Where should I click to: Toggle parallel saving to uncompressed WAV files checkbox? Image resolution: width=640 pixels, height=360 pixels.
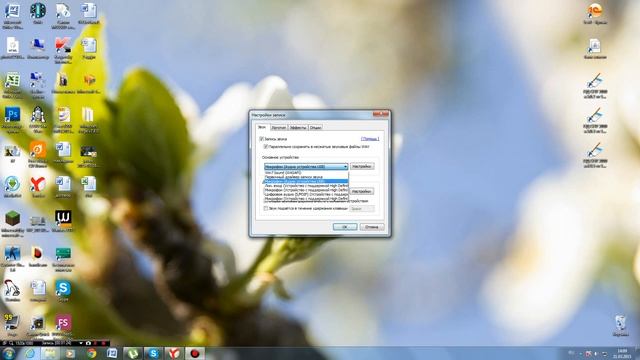point(266,147)
